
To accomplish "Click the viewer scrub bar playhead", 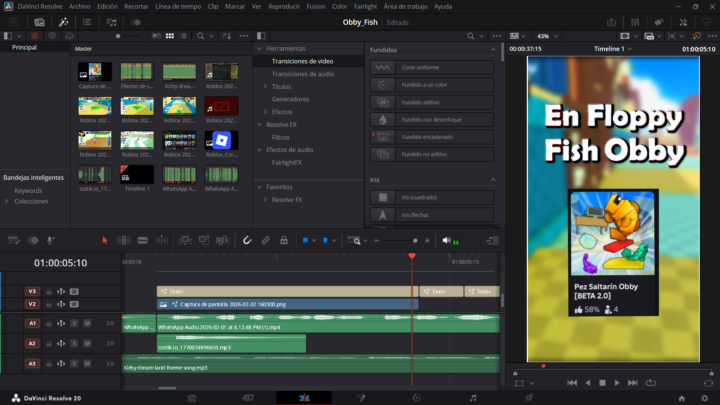I will click(x=543, y=366).
